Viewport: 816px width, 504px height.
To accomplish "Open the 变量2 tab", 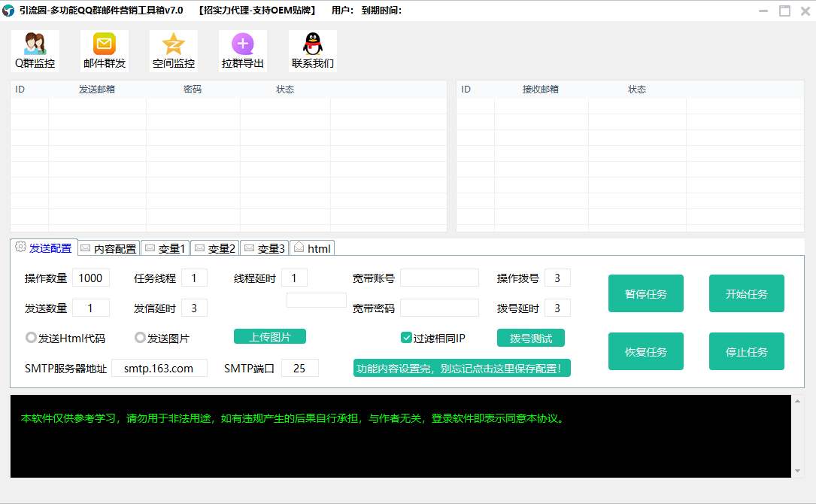I will [x=214, y=248].
